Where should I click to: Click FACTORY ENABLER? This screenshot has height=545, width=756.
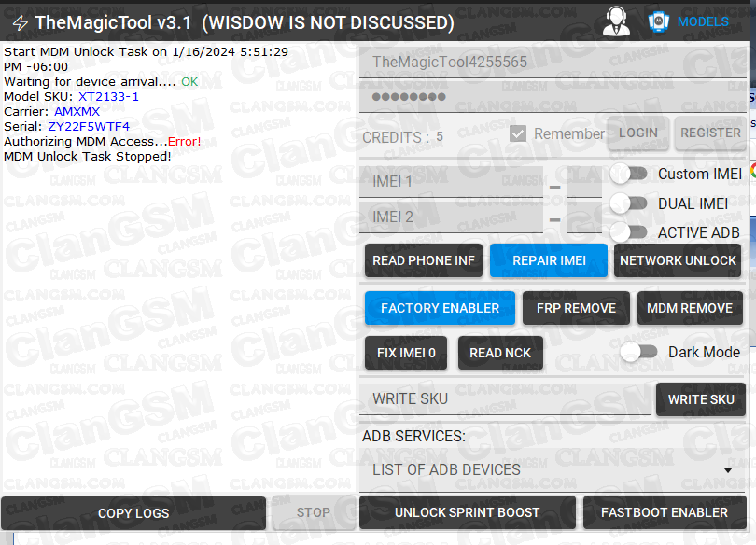[x=440, y=307]
